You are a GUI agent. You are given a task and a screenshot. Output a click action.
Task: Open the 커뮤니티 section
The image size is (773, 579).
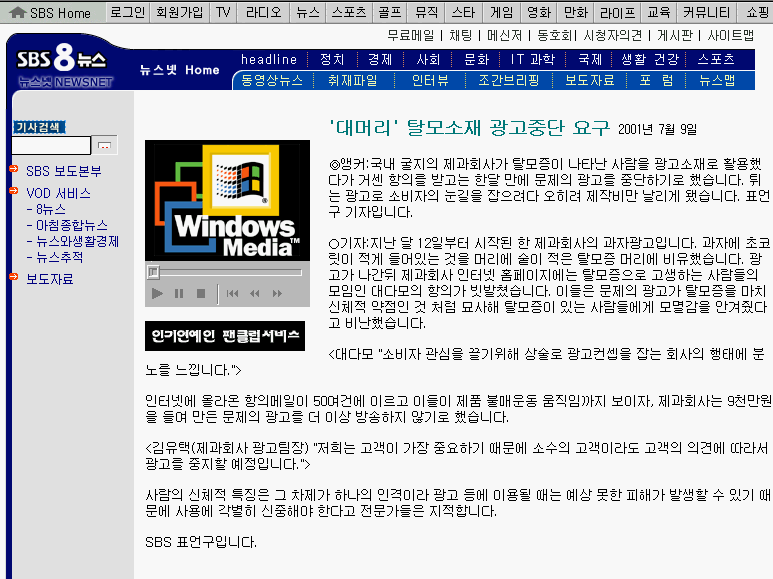pyautogui.click(x=706, y=12)
